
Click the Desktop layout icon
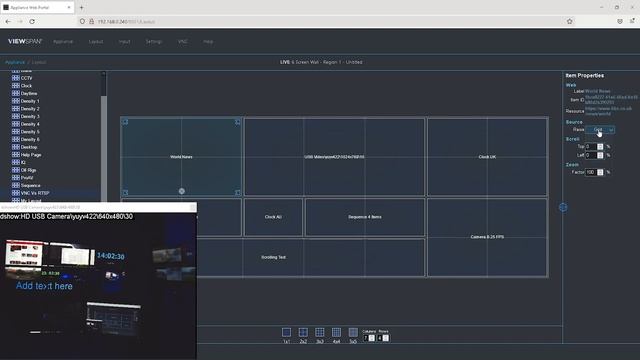[16, 147]
